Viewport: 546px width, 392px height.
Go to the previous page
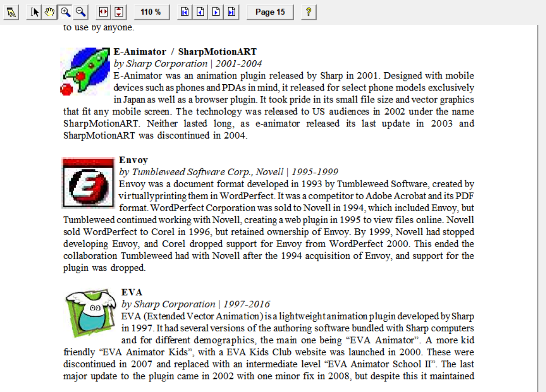pos(200,12)
